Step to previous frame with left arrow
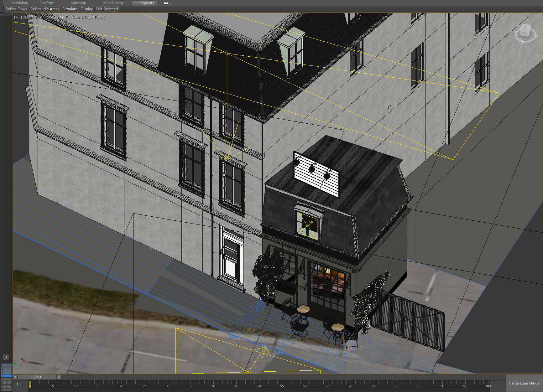Viewport: 543px width, 392px height. click(15, 377)
